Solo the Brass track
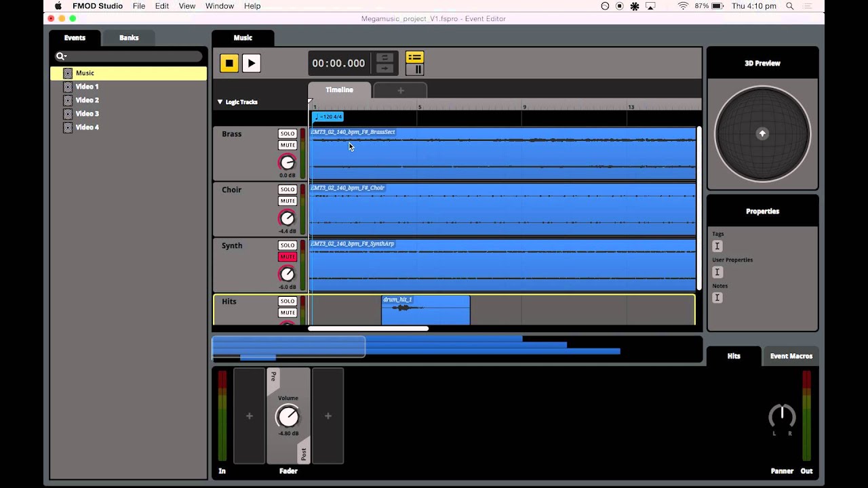This screenshot has width=868, height=488. pos(288,134)
